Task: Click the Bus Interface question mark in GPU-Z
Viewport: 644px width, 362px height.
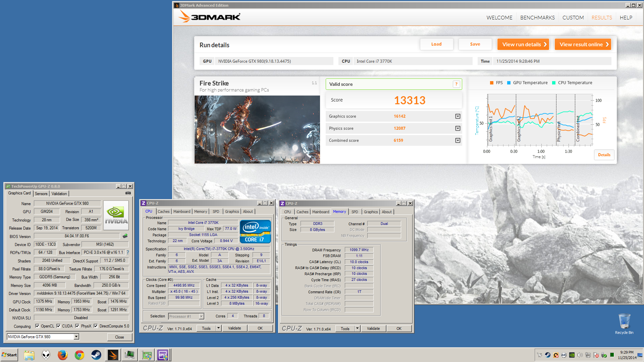Action: click(128, 252)
